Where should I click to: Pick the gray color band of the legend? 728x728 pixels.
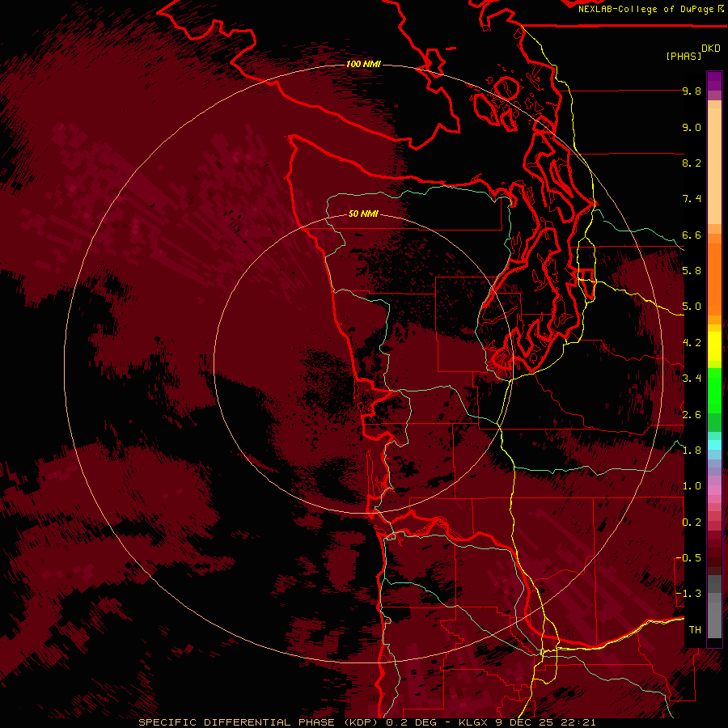tap(714, 607)
